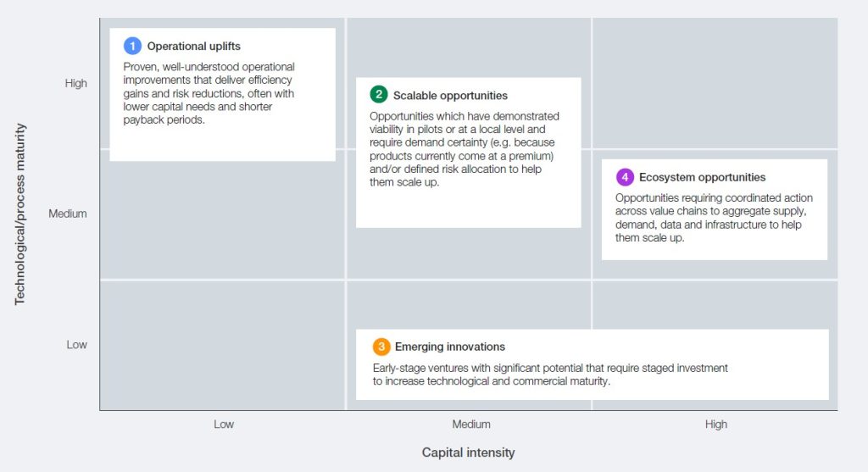Image resolution: width=868 pixels, height=472 pixels.
Task: Click the Medium label on vertical axis
Action: [x=68, y=214]
